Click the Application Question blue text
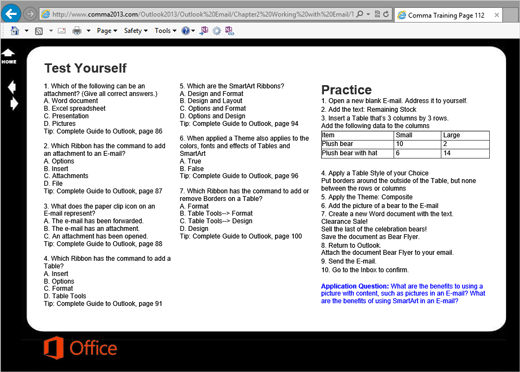 [403, 293]
